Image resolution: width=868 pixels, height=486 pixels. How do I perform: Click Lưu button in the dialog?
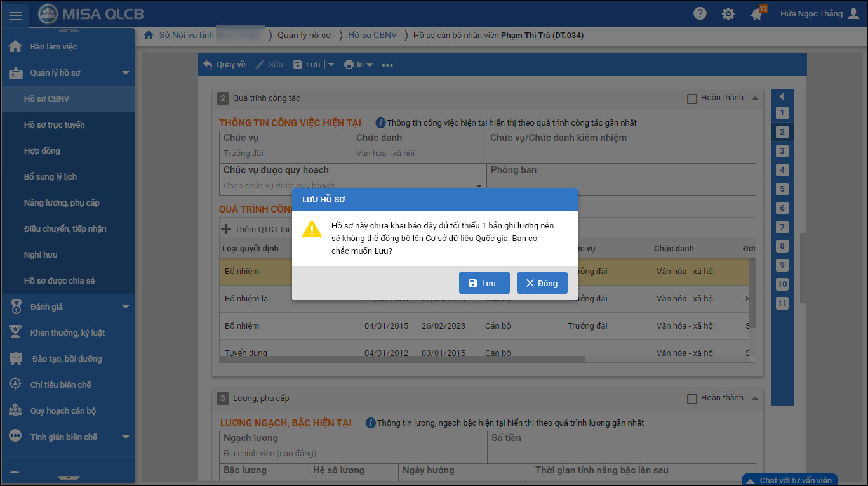pos(484,283)
